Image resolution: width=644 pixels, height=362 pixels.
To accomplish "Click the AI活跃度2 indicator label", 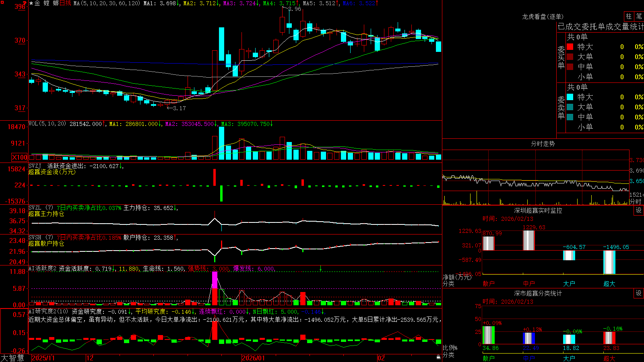I will pyautogui.click(x=43, y=268).
